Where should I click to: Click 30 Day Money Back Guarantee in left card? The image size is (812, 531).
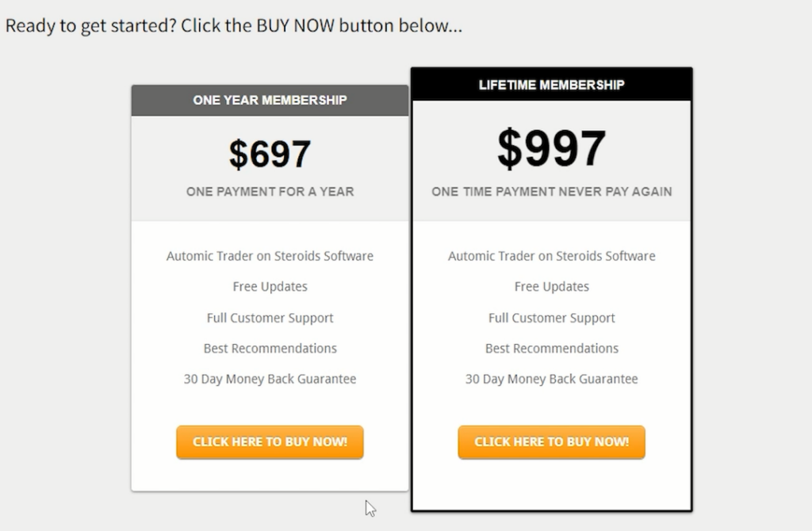tap(270, 379)
